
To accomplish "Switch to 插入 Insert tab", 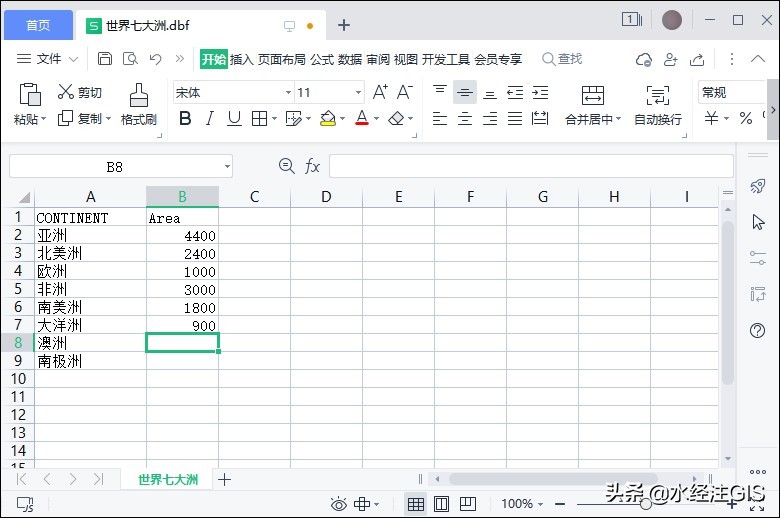I will (242, 59).
